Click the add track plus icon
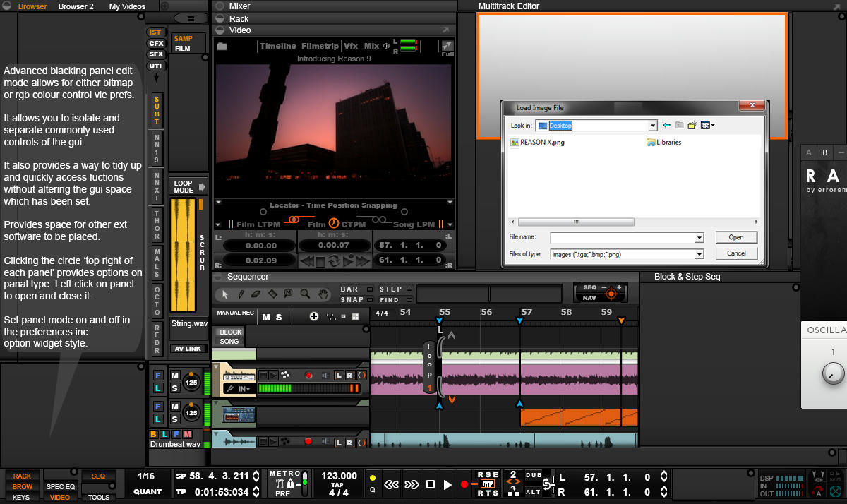Screen dimensions: 847x504 pyautogui.click(x=314, y=316)
